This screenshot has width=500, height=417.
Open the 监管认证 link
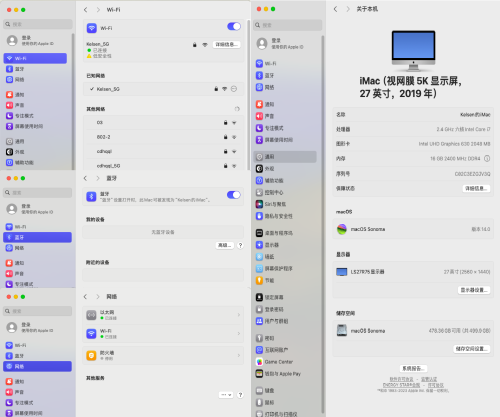coord(429,379)
